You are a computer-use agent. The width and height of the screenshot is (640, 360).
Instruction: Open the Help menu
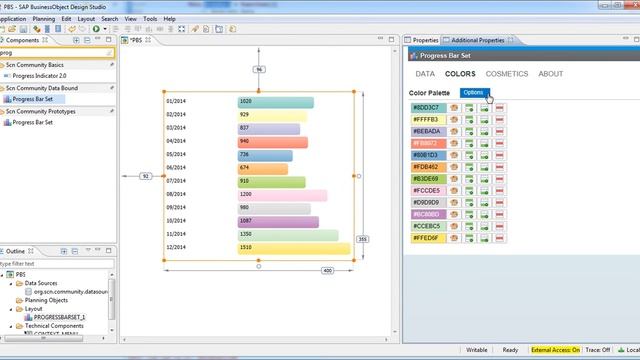click(x=169, y=19)
